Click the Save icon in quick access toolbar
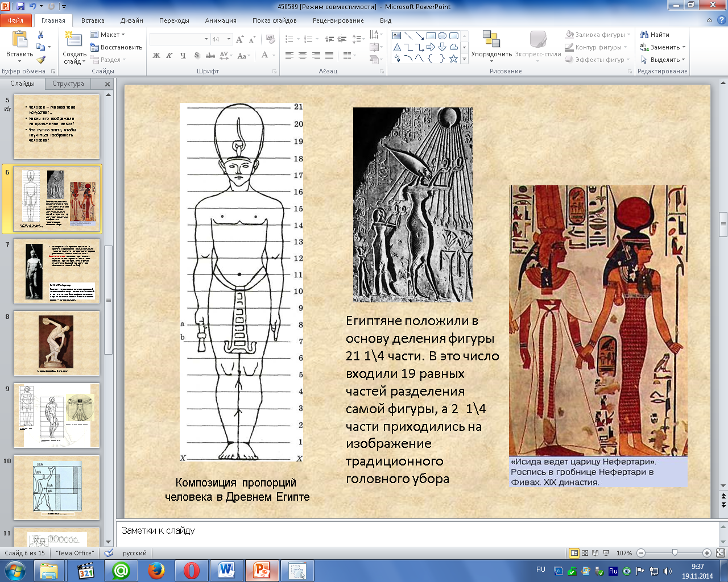 (20, 7)
